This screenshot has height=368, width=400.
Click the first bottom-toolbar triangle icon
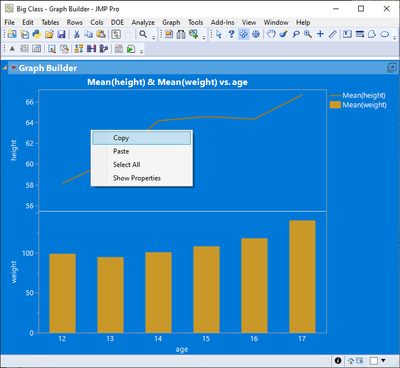(x=12, y=49)
